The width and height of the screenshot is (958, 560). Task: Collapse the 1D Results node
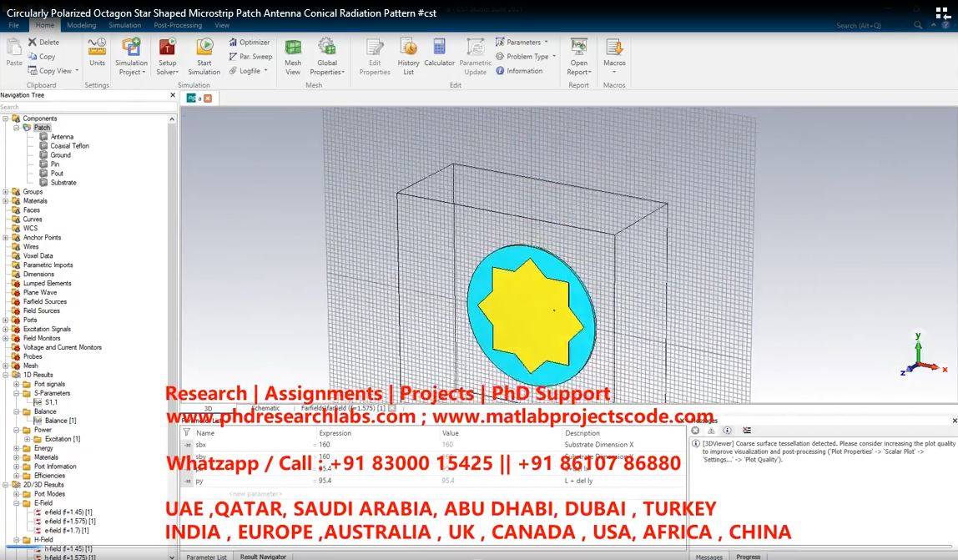6,375
